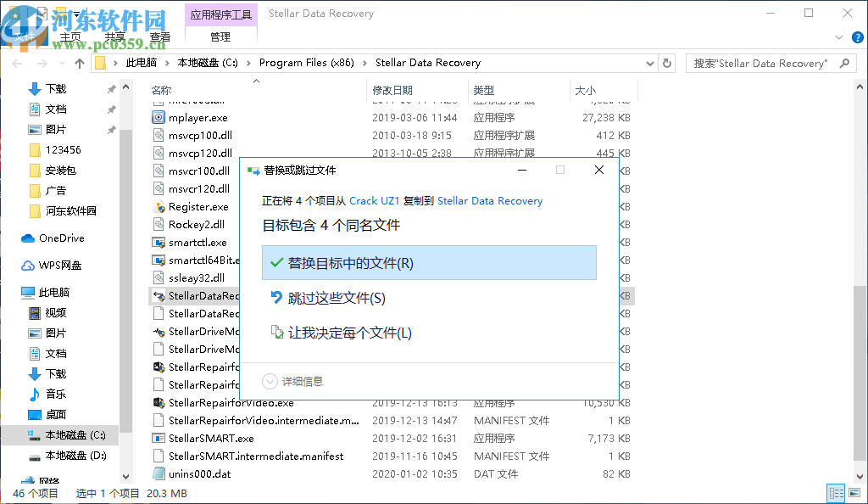Switch to details view using status bar icon
This screenshot has width=868, height=504.
tap(837, 493)
